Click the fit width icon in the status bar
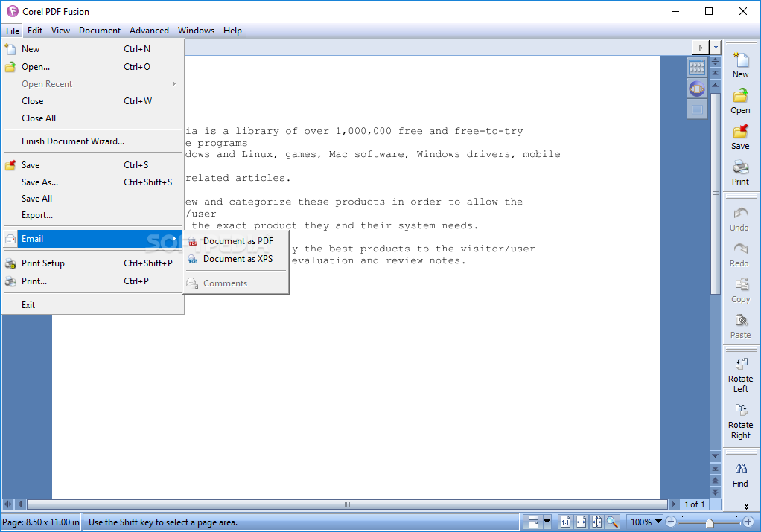 (581, 522)
